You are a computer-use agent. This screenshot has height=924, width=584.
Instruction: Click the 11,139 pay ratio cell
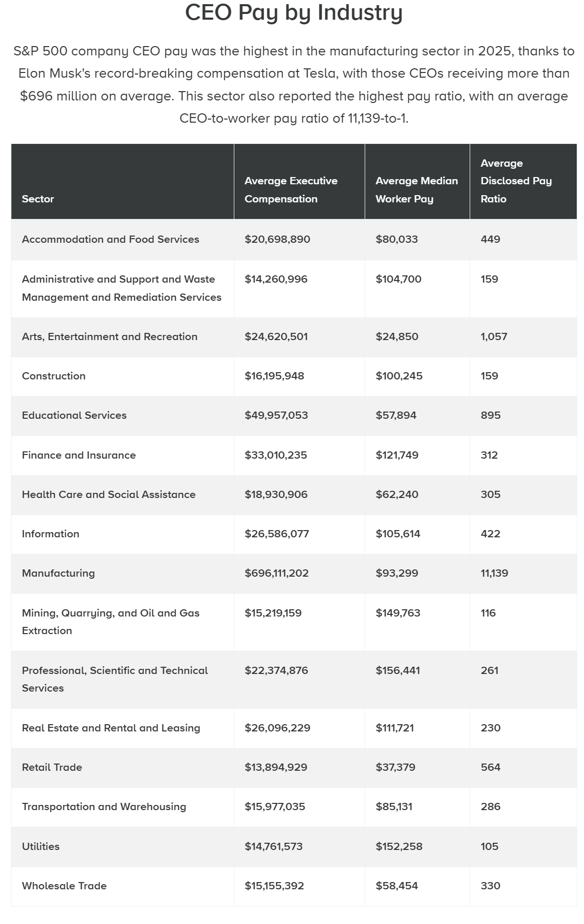(x=495, y=574)
